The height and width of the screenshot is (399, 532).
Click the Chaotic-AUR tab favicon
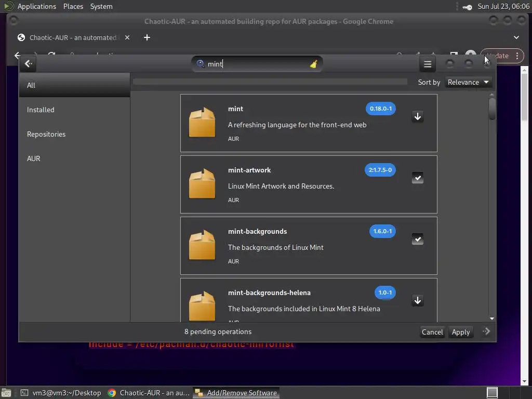pos(21,37)
